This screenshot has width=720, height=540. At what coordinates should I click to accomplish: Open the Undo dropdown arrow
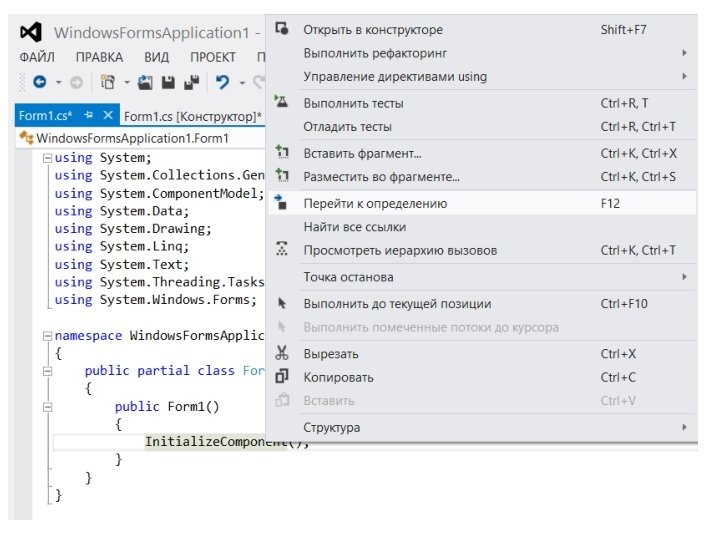click(242, 83)
